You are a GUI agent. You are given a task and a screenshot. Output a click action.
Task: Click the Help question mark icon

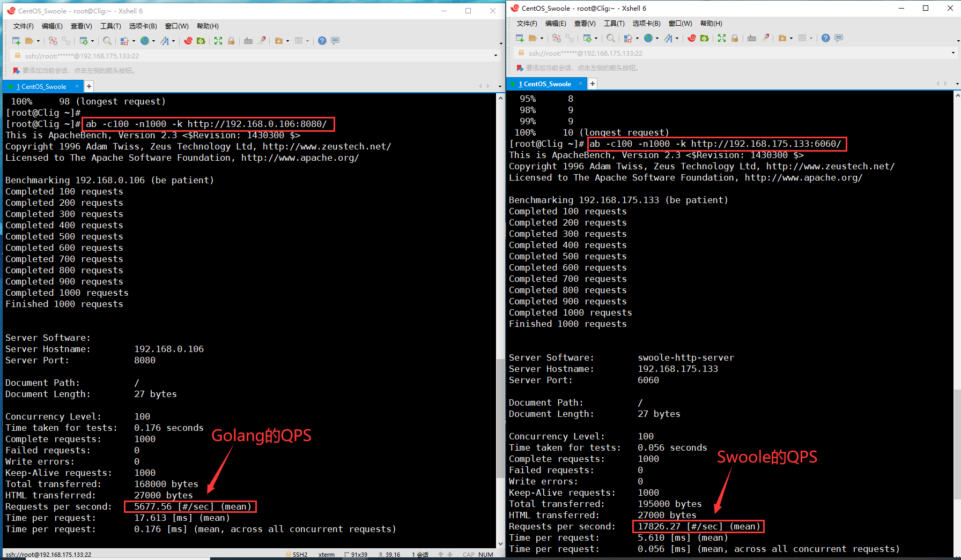pos(322,41)
